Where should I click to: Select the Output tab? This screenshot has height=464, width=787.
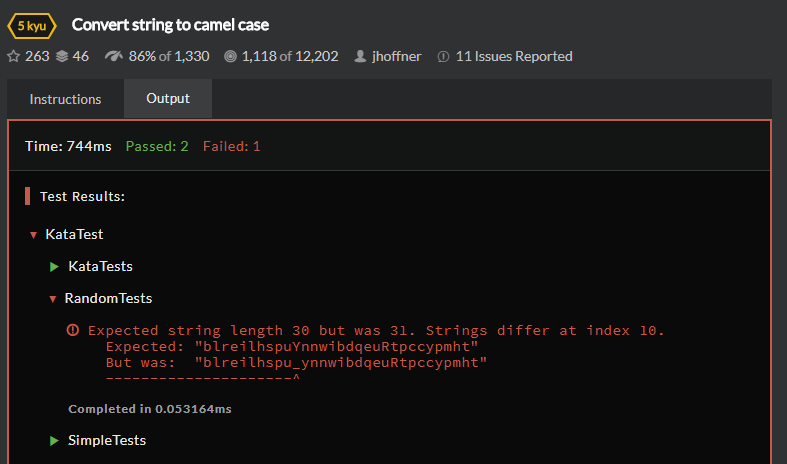tap(168, 99)
